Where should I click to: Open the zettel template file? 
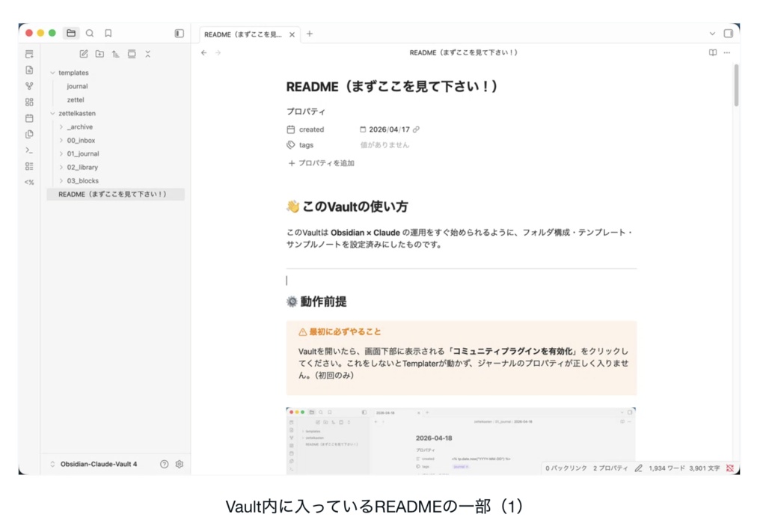(x=76, y=100)
